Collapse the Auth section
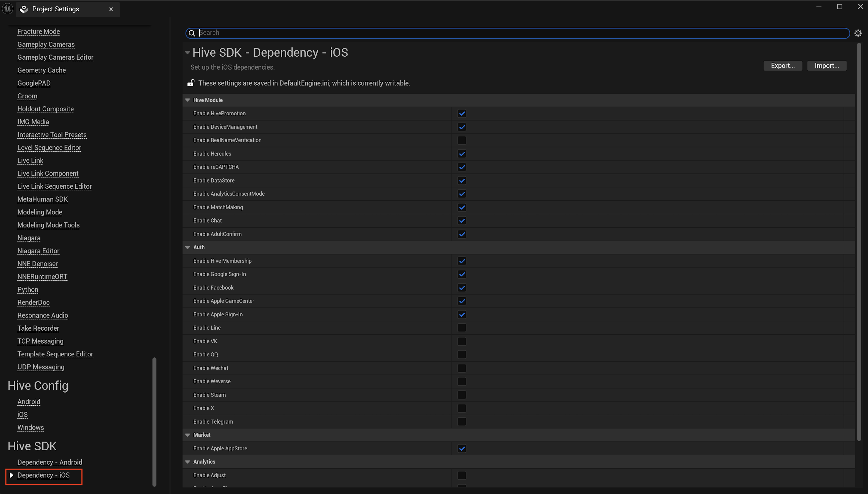The width and height of the screenshot is (868, 494). [188, 247]
